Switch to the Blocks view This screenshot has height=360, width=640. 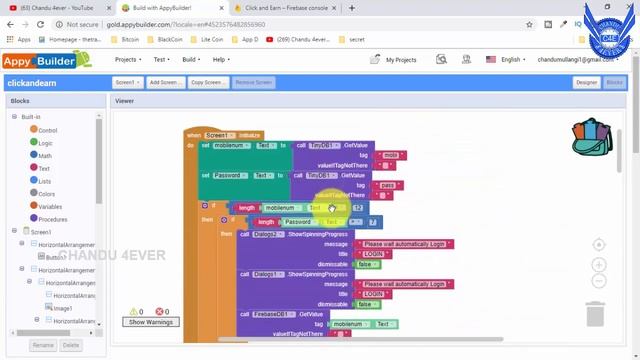[x=614, y=82]
